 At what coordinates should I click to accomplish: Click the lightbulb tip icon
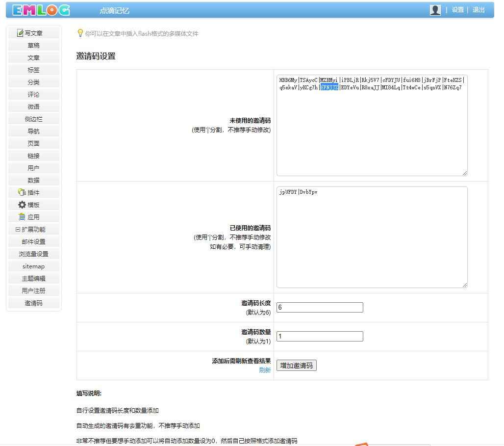(x=80, y=33)
